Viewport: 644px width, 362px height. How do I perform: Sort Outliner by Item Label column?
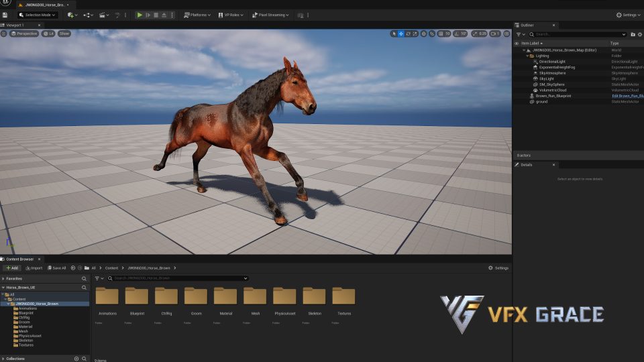532,43
